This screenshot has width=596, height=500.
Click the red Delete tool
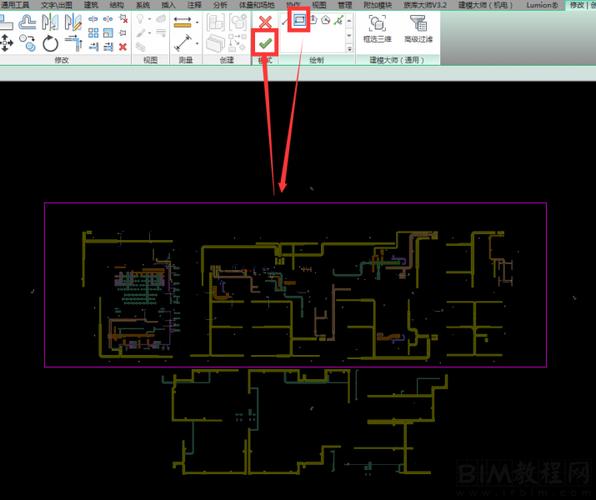tap(123, 47)
